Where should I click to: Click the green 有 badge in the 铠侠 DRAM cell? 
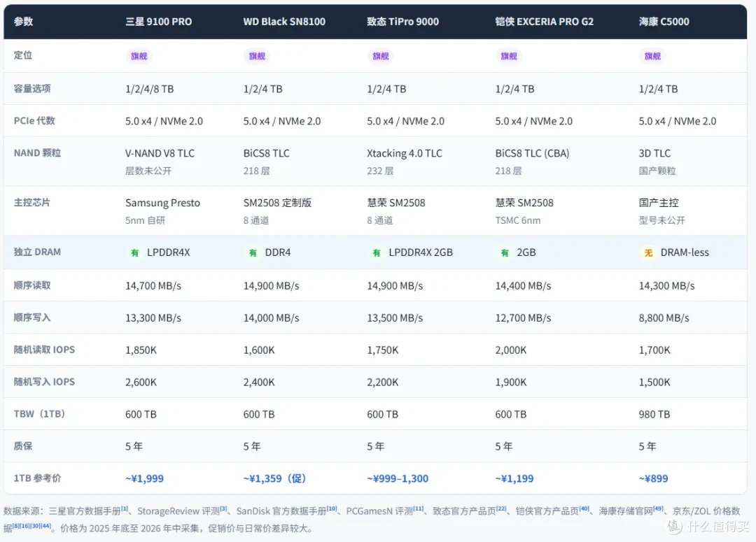(x=504, y=252)
